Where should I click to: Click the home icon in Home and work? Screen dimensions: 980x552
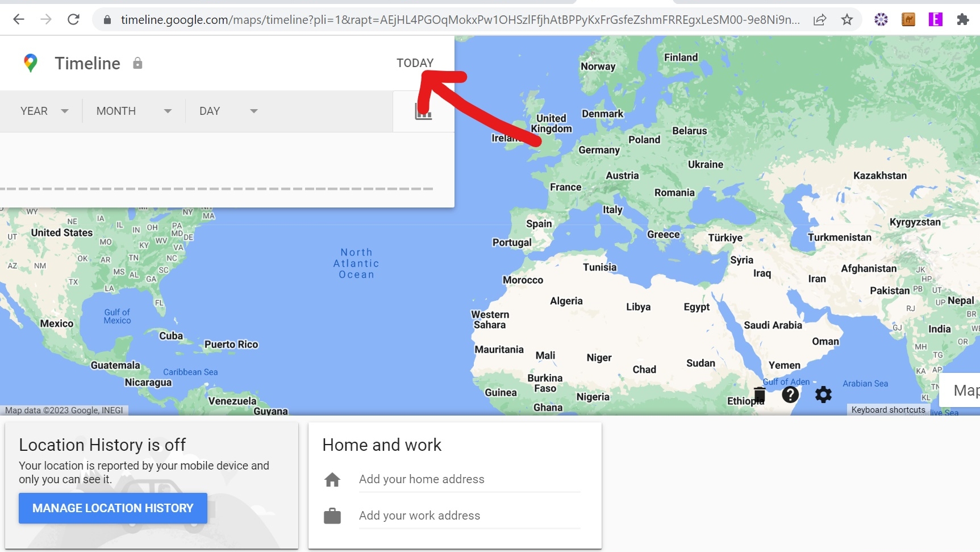pyautogui.click(x=332, y=480)
